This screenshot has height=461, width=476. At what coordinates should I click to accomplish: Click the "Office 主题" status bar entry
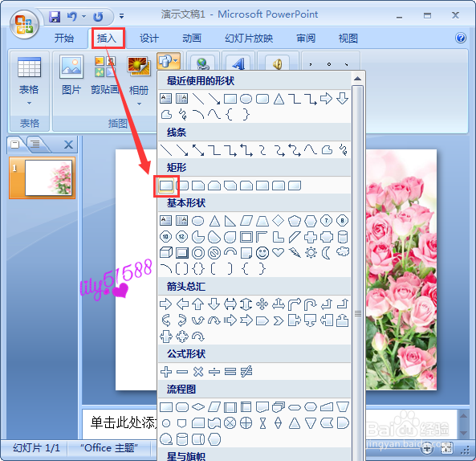109,448
